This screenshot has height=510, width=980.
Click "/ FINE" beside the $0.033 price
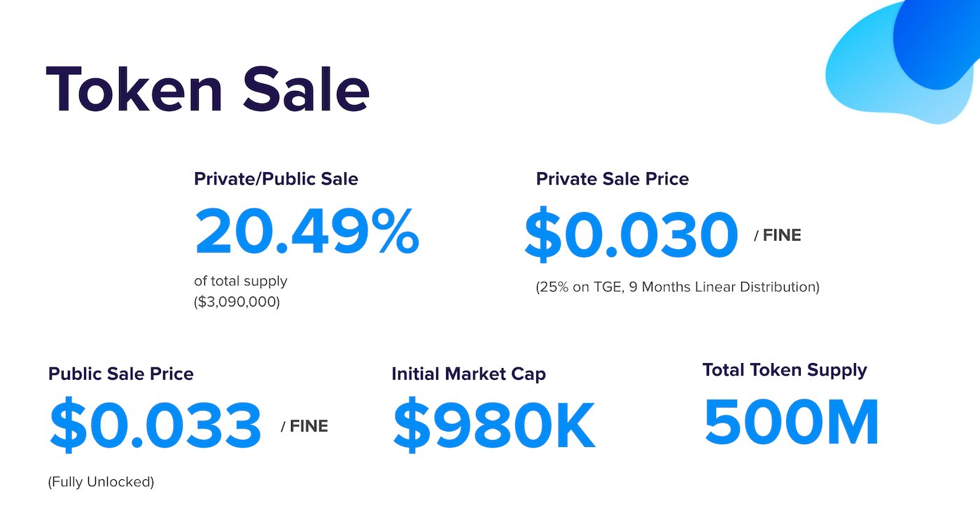[x=304, y=426]
